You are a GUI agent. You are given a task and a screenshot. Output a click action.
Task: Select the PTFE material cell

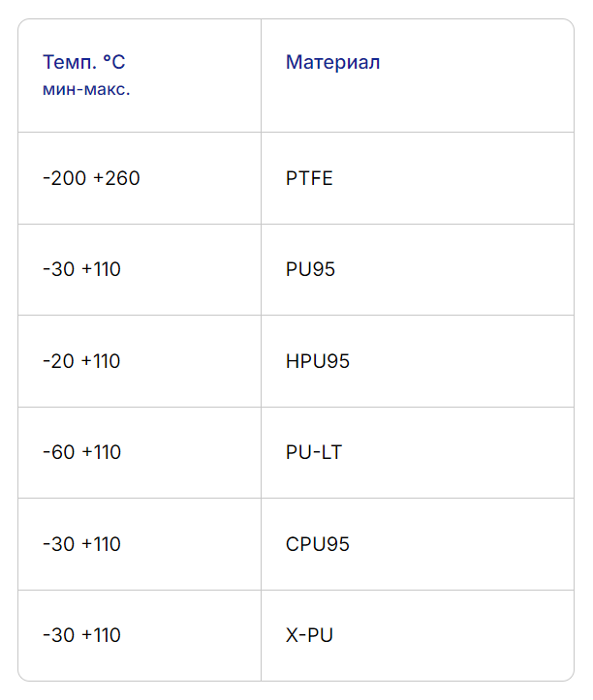309,178
